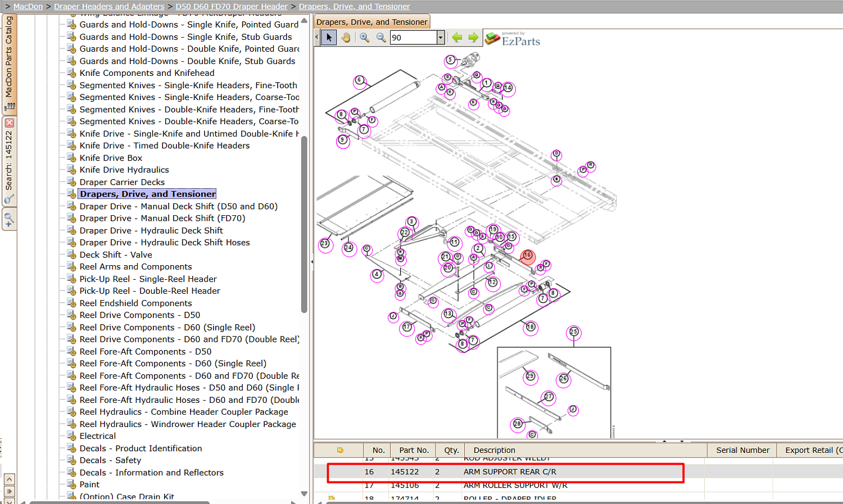This screenshot has width=843, height=504.
Task: Open Drapers, Drive, and Tensioner breadcrumb link
Action: [355, 6]
